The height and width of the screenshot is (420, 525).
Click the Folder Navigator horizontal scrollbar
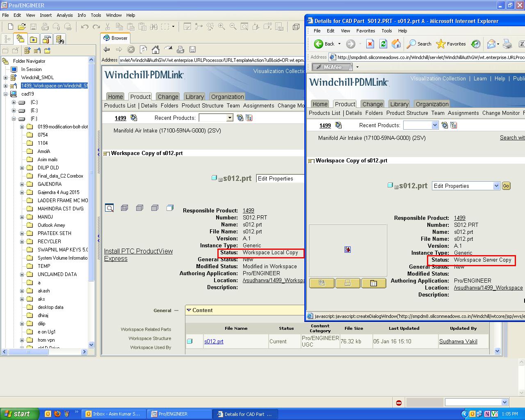coord(45,352)
